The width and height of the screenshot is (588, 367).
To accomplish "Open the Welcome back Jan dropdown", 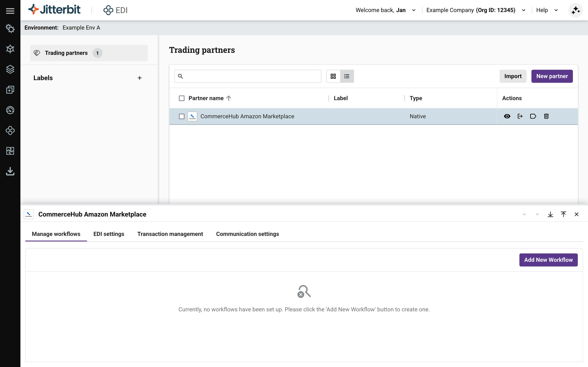I will point(414,10).
